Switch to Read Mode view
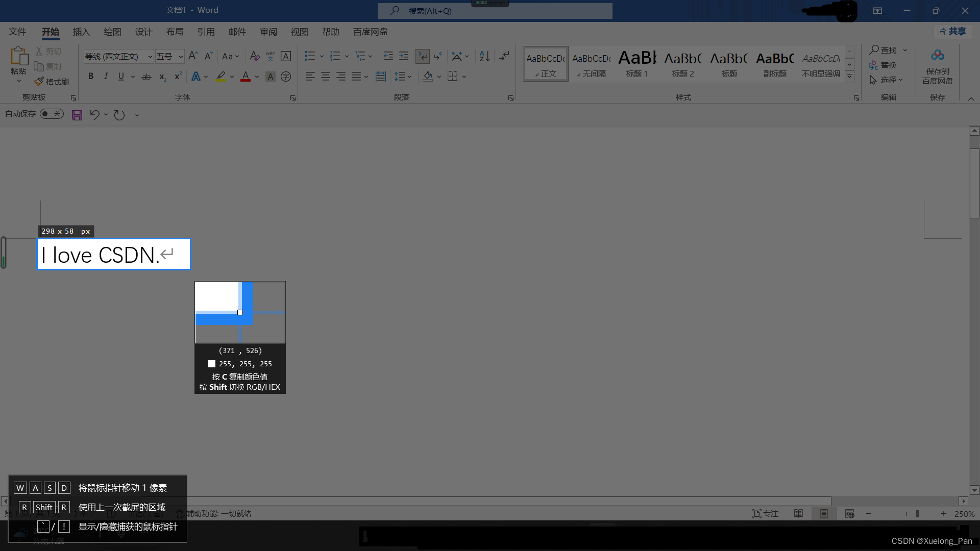980x551 pixels. click(798, 514)
